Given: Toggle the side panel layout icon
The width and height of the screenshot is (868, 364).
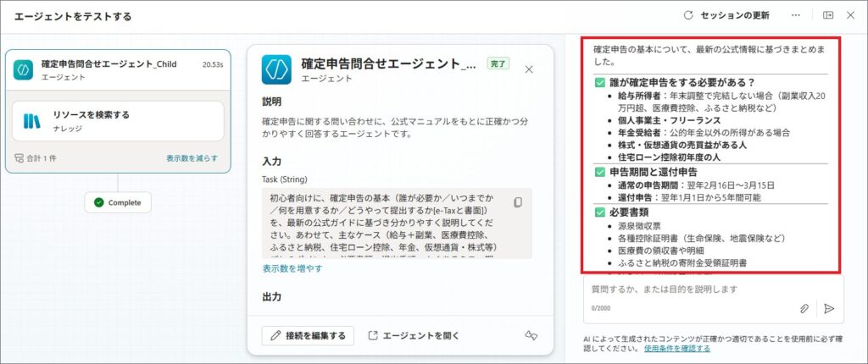Looking at the screenshot, I should (828, 15).
